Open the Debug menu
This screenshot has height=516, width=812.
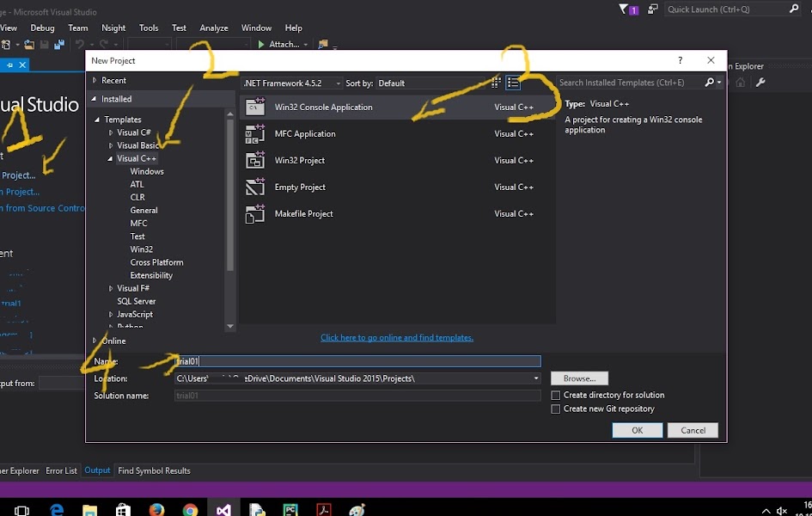[42, 28]
